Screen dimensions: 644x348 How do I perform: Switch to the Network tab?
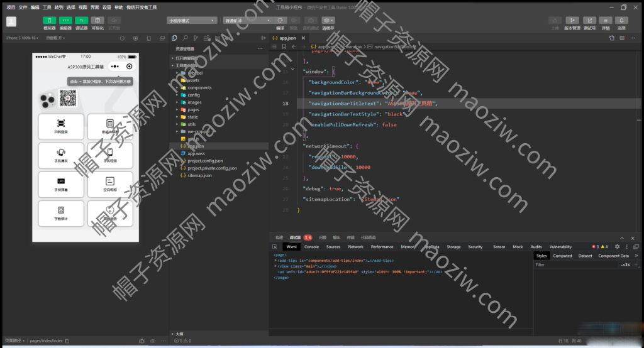click(x=356, y=247)
